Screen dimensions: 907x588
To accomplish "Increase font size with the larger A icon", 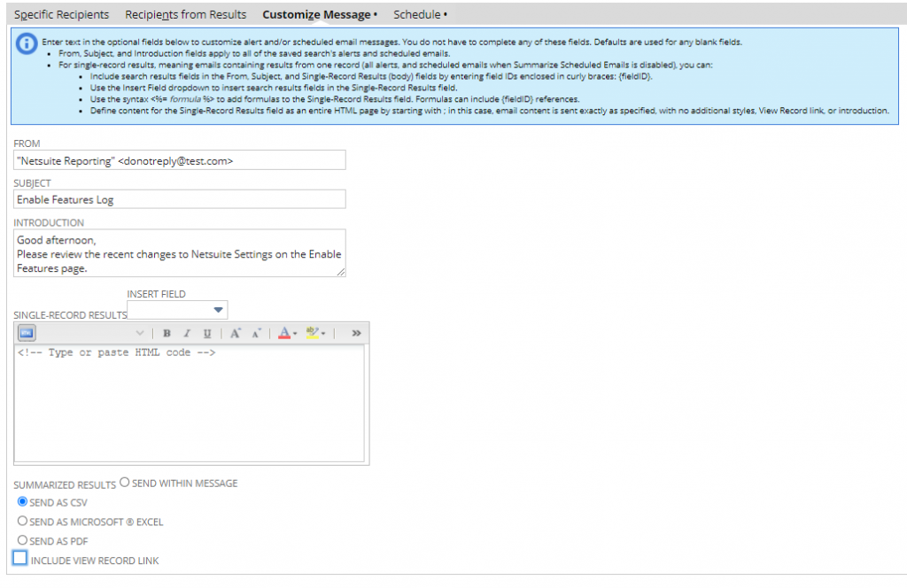I will [235, 333].
